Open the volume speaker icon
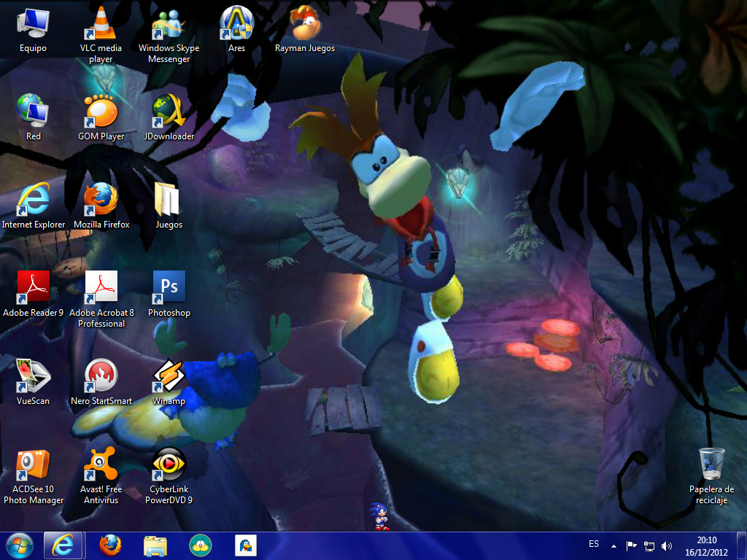Screen dimensions: 747x560 [667, 546]
